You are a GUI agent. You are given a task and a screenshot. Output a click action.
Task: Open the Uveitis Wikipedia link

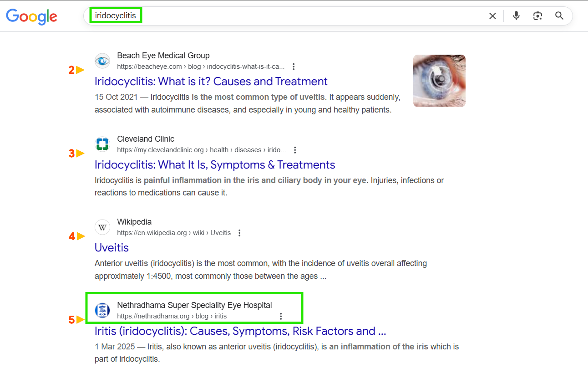[112, 248]
